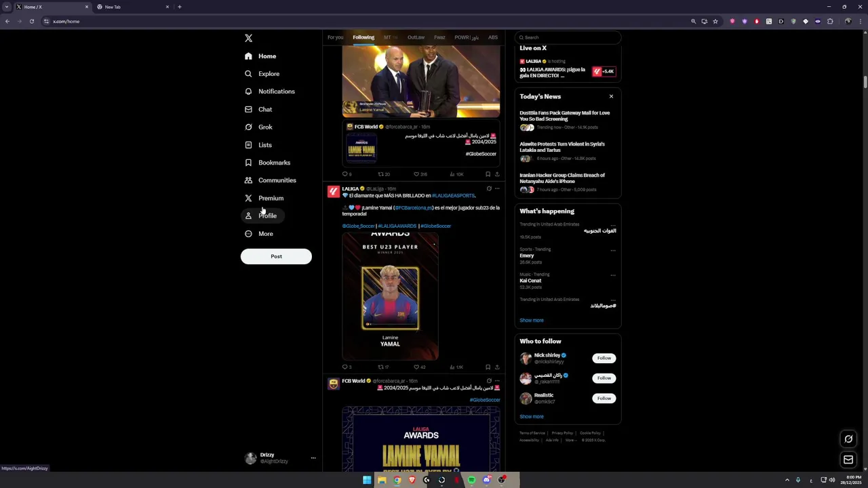Bookmark this page with the star icon
This screenshot has width=868, height=488.
715,21
